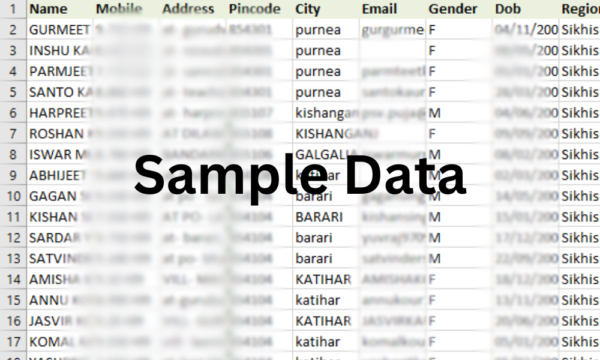Click the GURMEET name cell
The image size is (600, 360).
[60, 29]
